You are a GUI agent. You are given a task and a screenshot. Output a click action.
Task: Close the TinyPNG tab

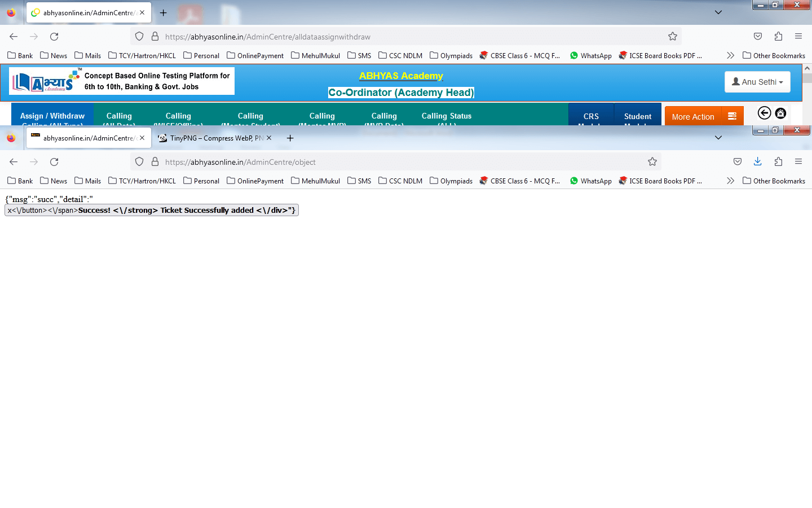click(x=269, y=138)
